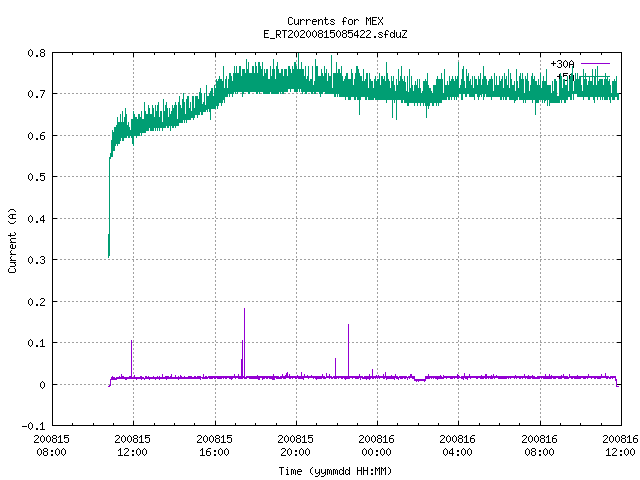Viewport: 640px width, 480px height.
Task: Click the purple trace dip after 200816 00:00
Action: point(420,379)
